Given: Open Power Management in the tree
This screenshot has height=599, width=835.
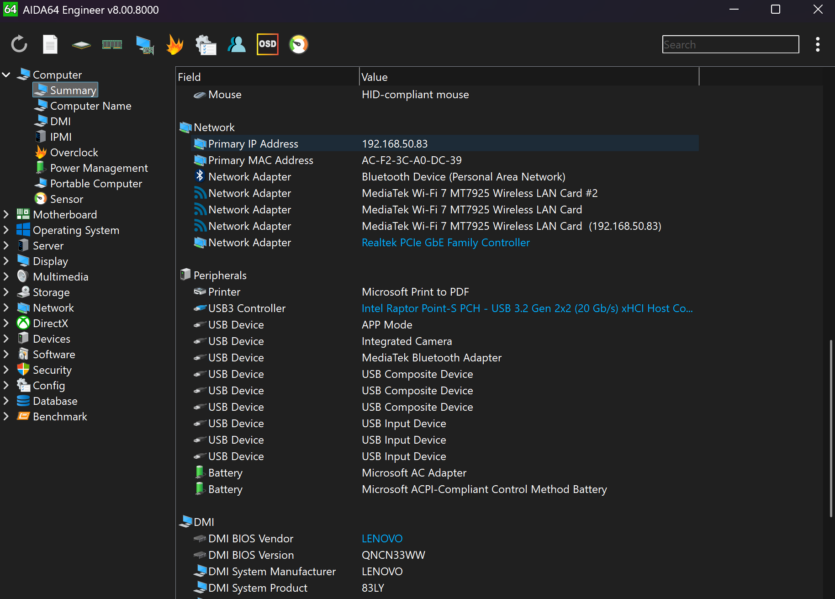Looking at the screenshot, I should [x=92, y=168].
